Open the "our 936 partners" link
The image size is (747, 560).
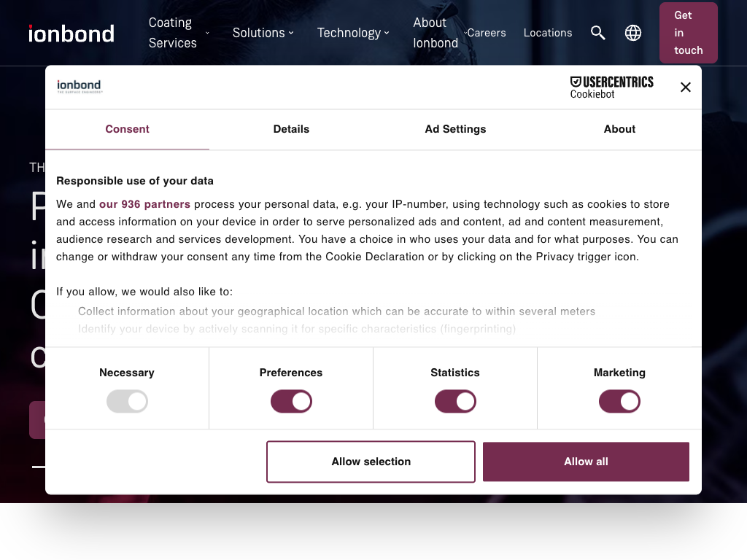(144, 204)
